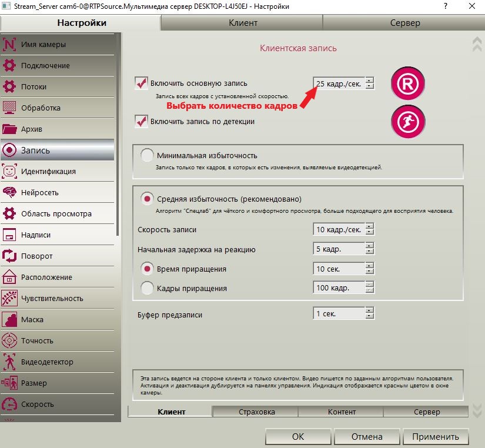This screenshot has height=448, width=485.
Task: Switch to the Сервер top tab
Action: (404, 23)
